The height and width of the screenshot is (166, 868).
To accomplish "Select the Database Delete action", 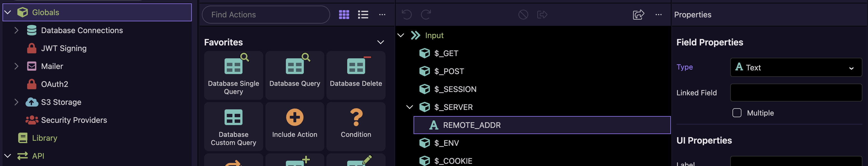I will [x=356, y=75].
